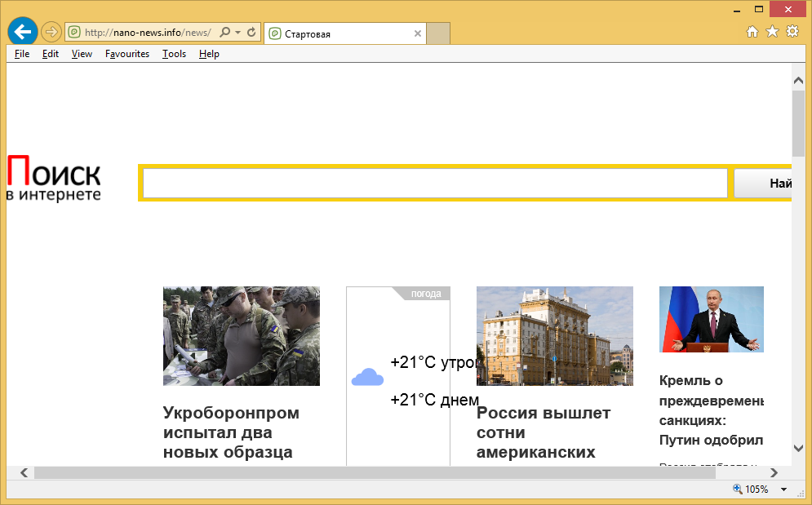Open the Putin podium photo thumbnail
Screen dimensions: 812x505
pos(712,320)
